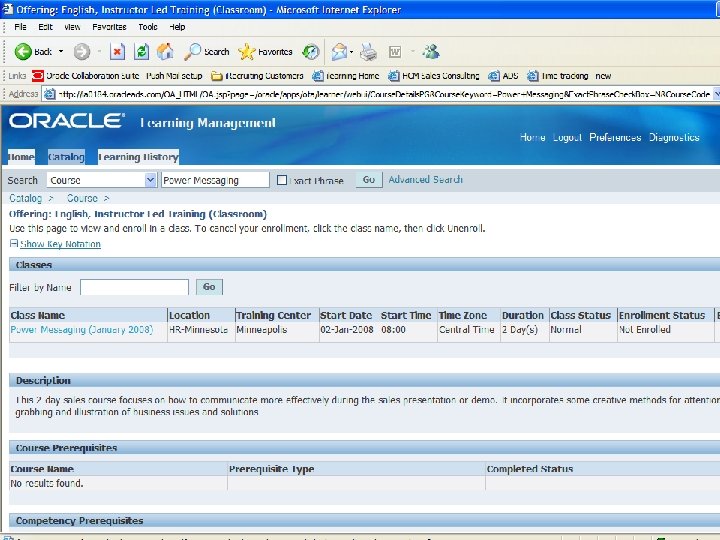Open the History clock icon
This screenshot has width=720, height=540.
(x=311, y=51)
